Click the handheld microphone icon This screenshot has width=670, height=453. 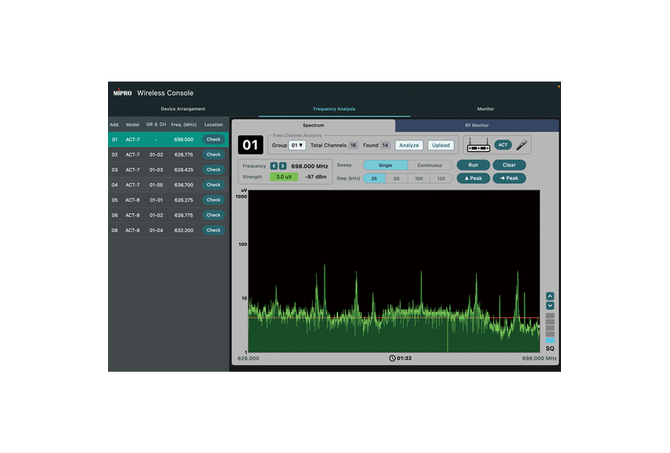tap(521, 145)
